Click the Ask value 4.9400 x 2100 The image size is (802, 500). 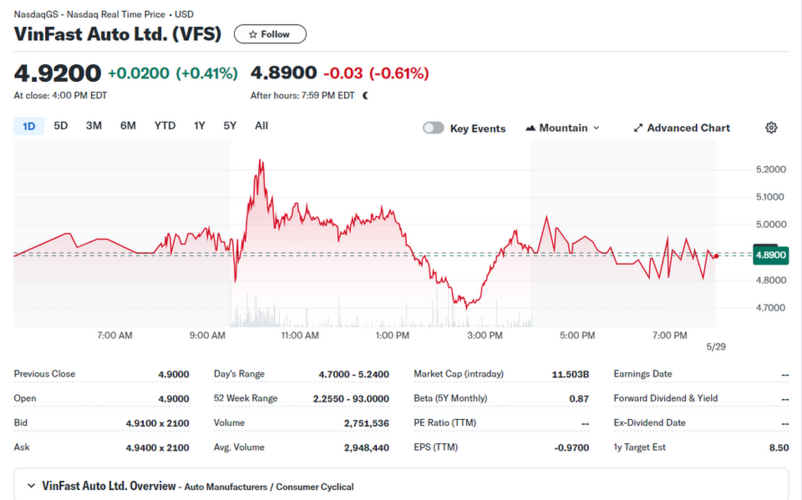pos(158,448)
